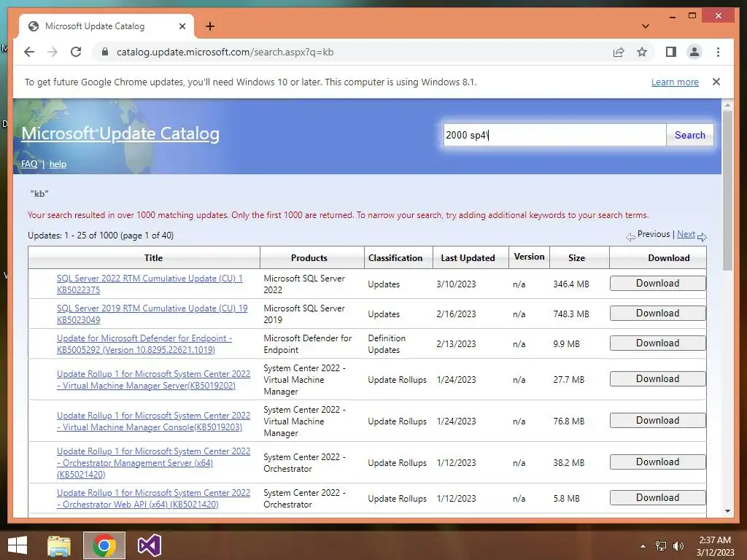Open the Chrome side panel
Screen dimensions: 747x560
671,52
